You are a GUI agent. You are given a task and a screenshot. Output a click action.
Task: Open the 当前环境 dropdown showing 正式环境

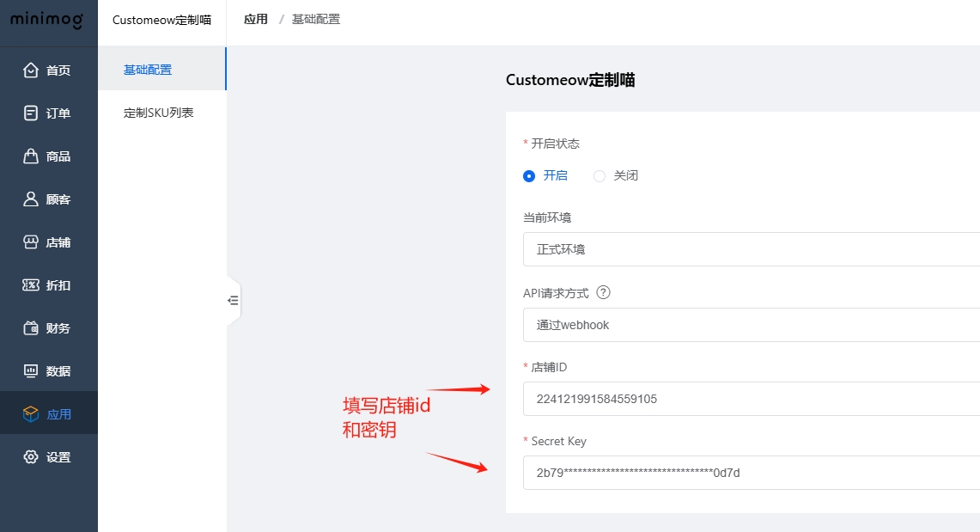pyautogui.click(x=752, y=249)
